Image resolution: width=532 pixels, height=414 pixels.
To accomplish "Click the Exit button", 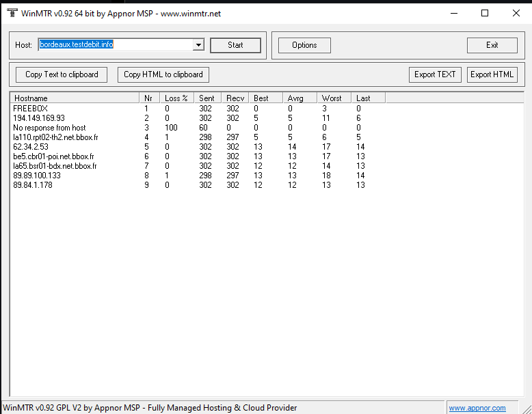I will point(492,45).
